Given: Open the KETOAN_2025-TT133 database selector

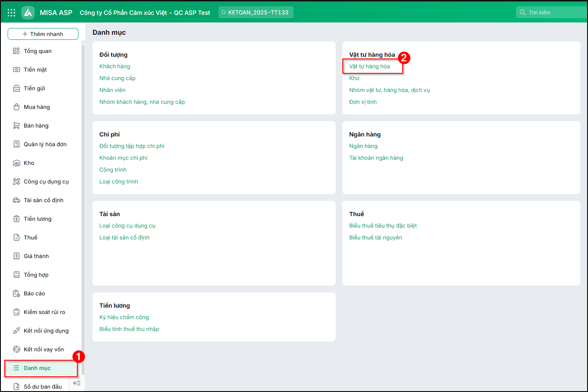Looking at the screenshot, I should [256, 12].
